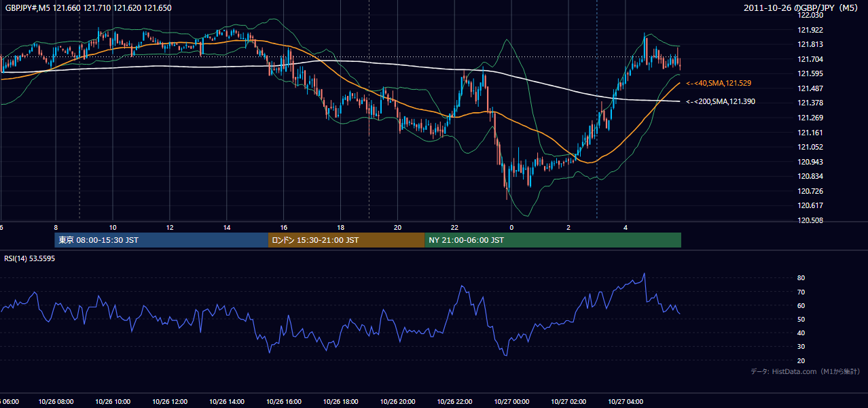
Task: Click the 10/27 04:00 time axis label
Action: (x=626, y=402)
